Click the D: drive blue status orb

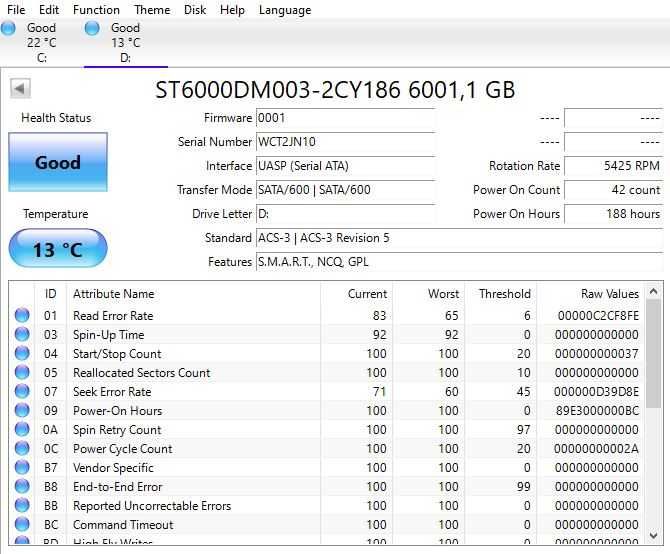pos(92,28)
